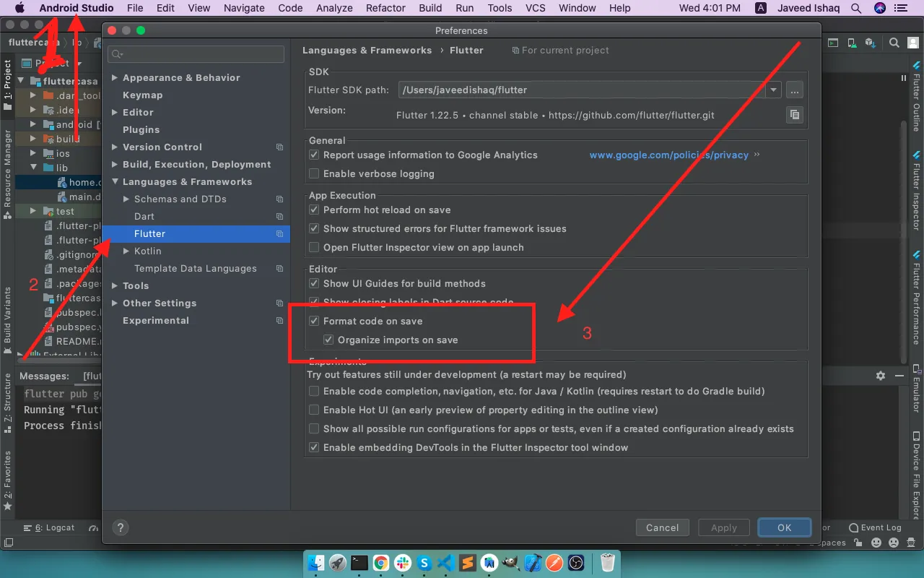Expand Schemas and DTDs node
The height and width of the screenshot is (578, 924).
pyautogui.click(x=126, y=199)
